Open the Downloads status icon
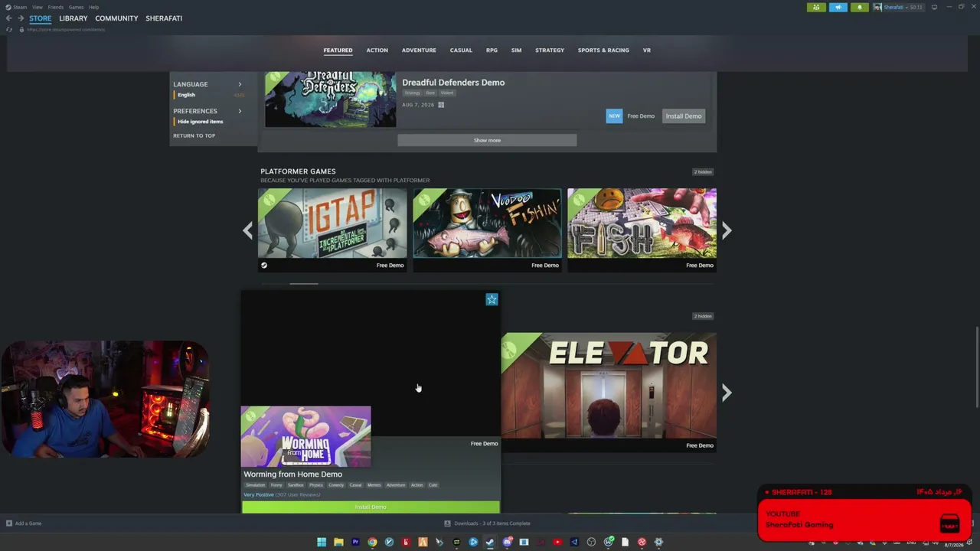The image size is (980, 551). (x=448, y=523)
